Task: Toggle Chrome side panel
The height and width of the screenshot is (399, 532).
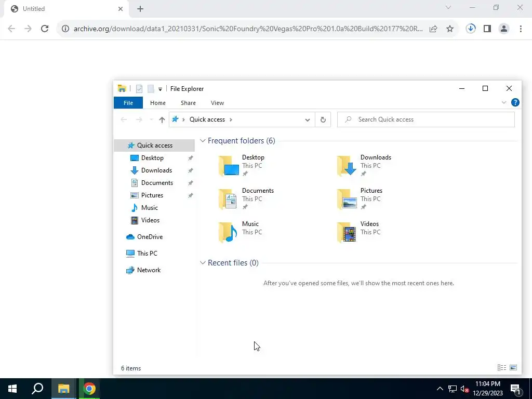Action: click(487, 29)
